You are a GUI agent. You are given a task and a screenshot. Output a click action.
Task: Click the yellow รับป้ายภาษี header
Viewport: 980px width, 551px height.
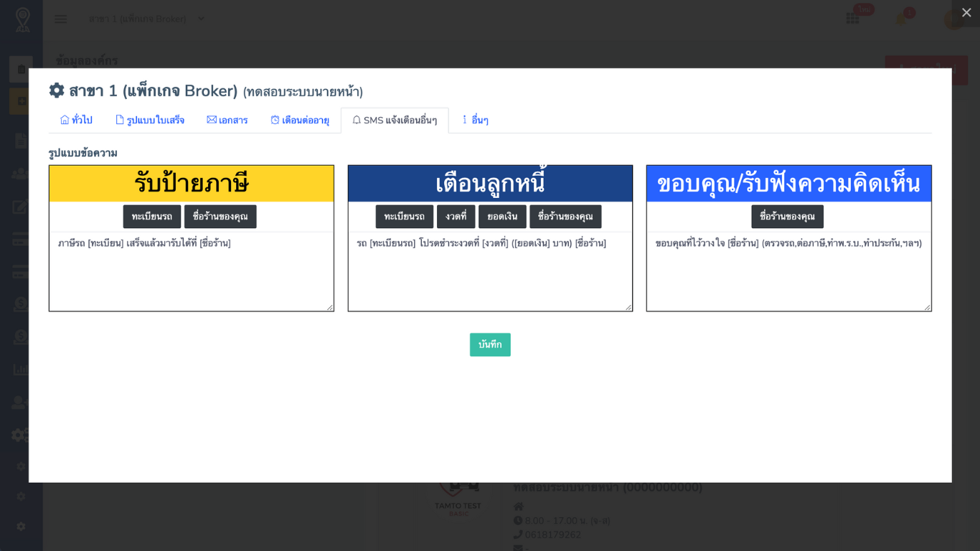(192, 184)
